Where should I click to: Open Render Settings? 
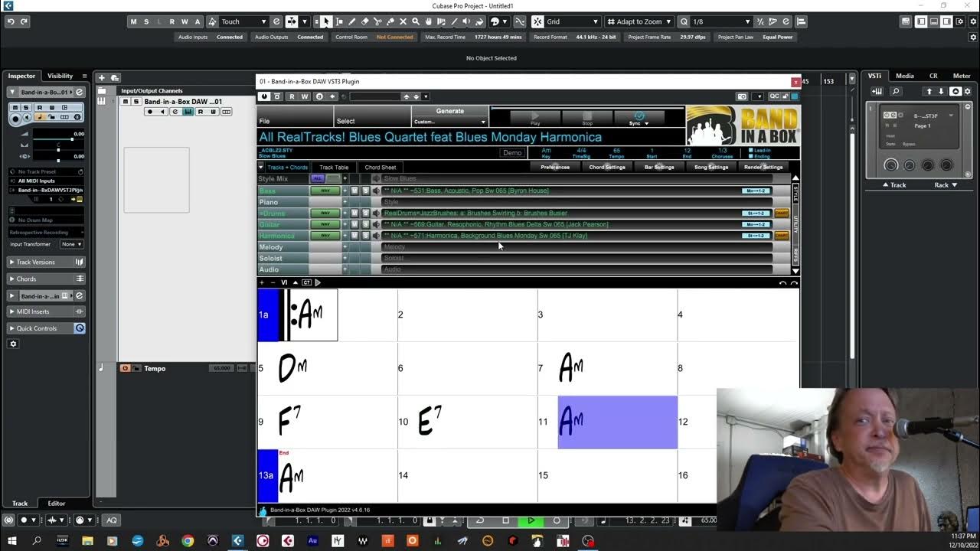tap(763, 167)
